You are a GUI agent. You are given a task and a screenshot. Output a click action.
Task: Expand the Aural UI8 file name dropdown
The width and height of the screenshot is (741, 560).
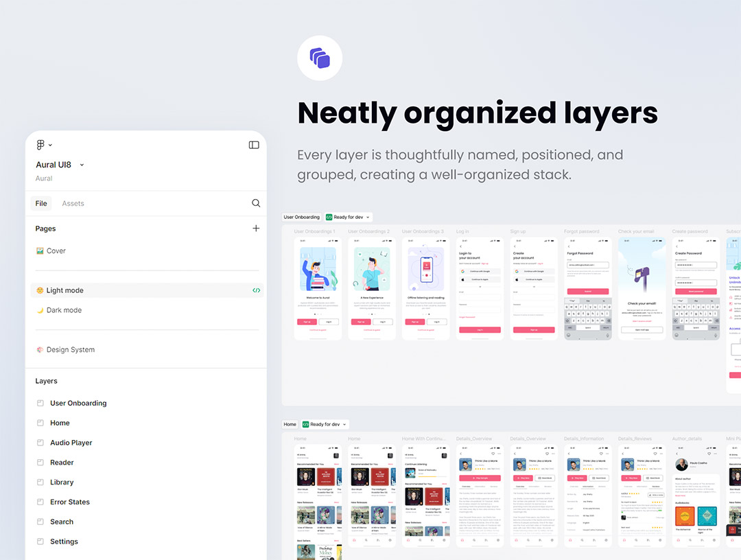[x=82, y=165]
